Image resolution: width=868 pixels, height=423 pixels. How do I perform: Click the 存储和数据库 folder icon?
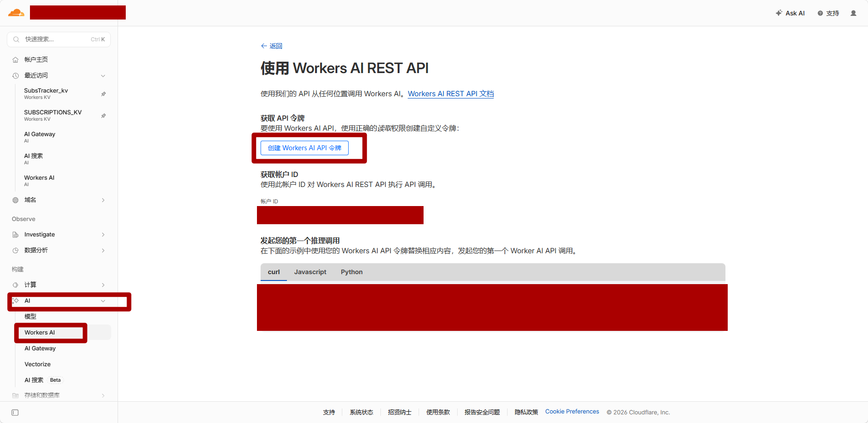pos(15,396)
